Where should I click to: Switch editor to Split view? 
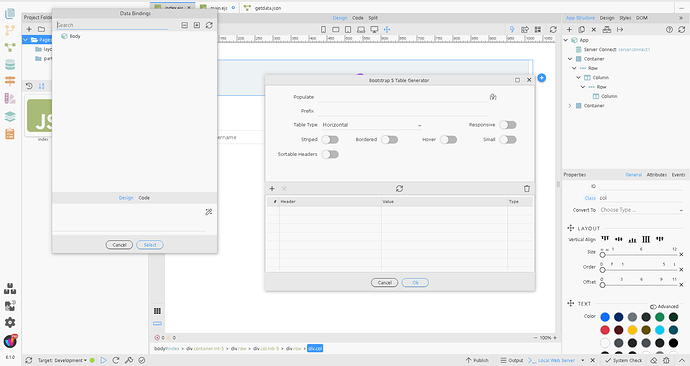(x=373, y=18)
